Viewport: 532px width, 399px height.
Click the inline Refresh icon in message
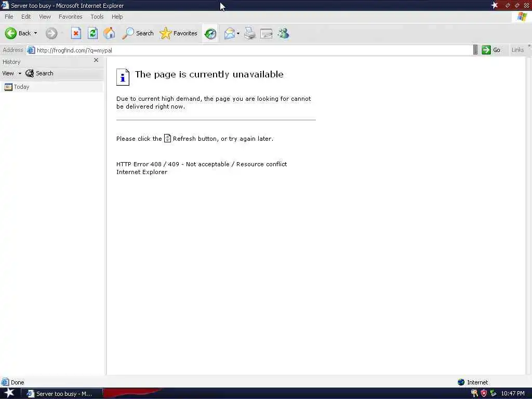click(167, 138)
